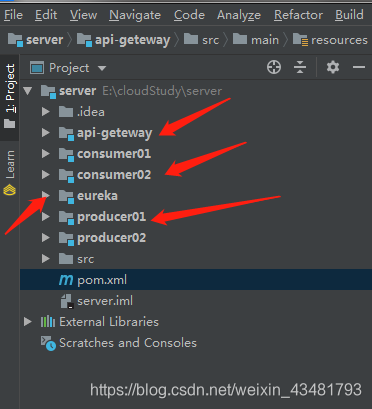Click the eureka module folder icon

[66, 196]
